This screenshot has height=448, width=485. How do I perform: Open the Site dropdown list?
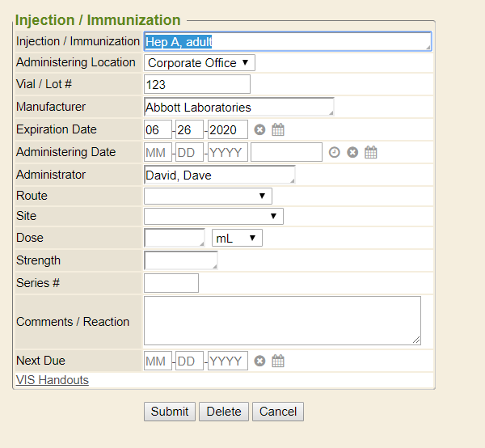click(x=213, y=216)
